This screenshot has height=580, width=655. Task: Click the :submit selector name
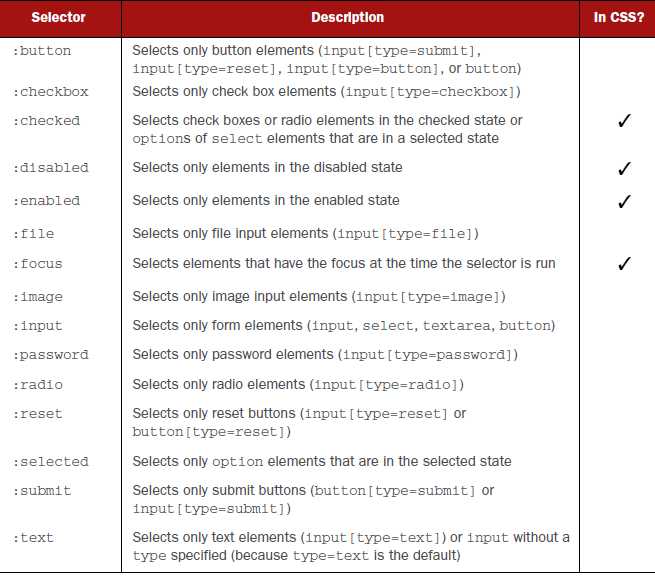(x=42, y=491)
